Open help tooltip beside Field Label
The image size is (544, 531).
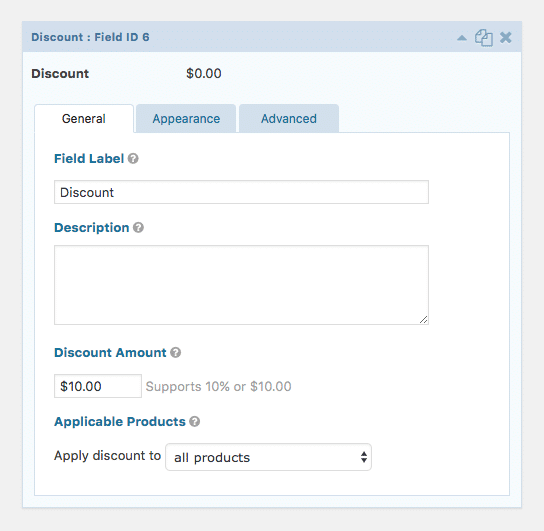click(x=133, y=159)
